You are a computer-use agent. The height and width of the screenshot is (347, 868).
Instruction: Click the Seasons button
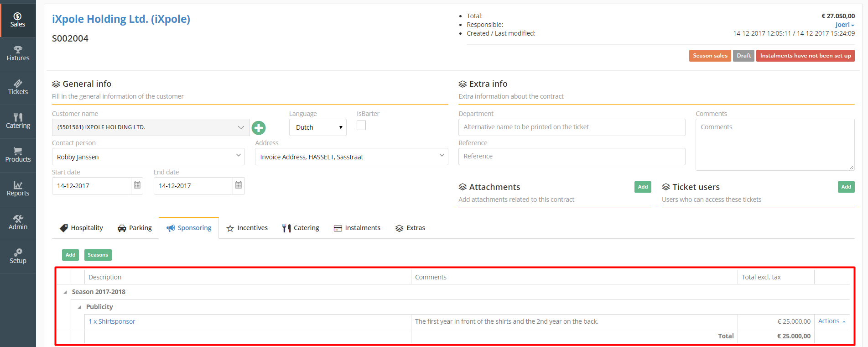click(98, 255)
